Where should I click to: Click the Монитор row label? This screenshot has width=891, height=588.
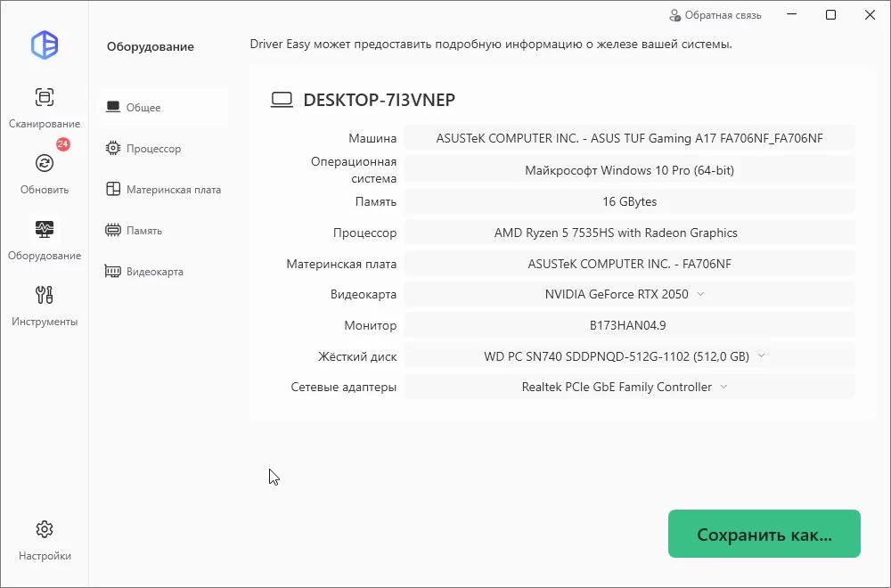click(370, 325)
